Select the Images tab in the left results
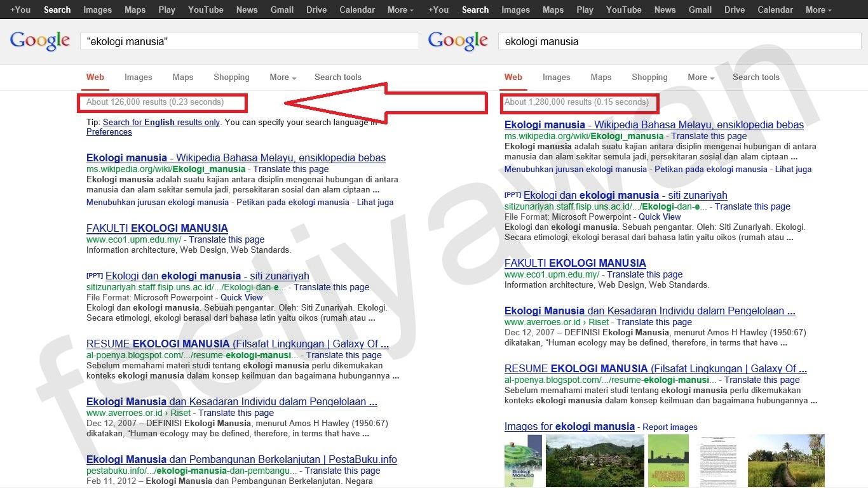This screenshot has width=868, height=489. coord(139,77)
